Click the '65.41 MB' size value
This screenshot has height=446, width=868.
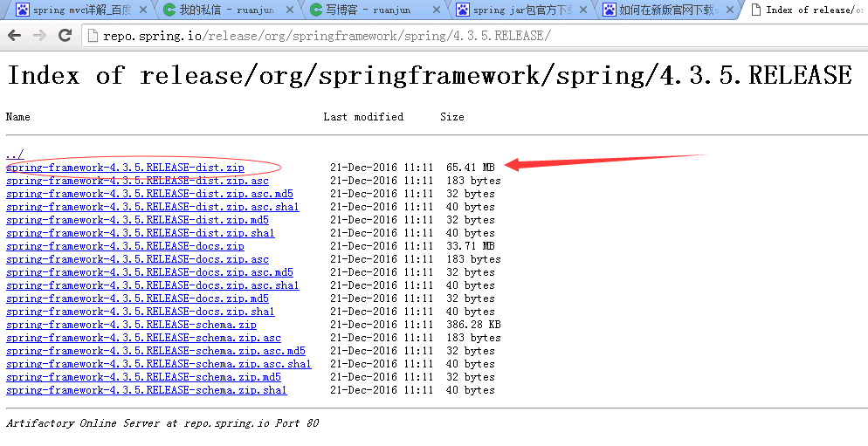coord(471,168)
